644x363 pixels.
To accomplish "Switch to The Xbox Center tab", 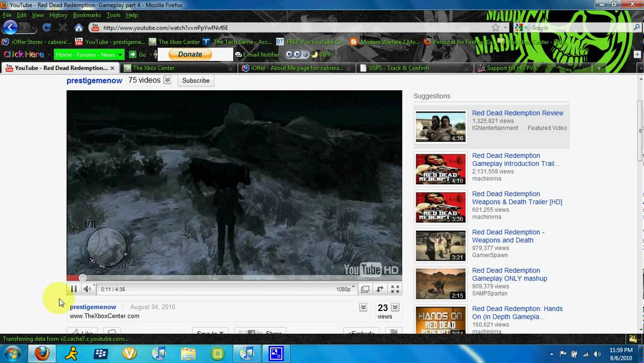I will (x=178, y=68).
